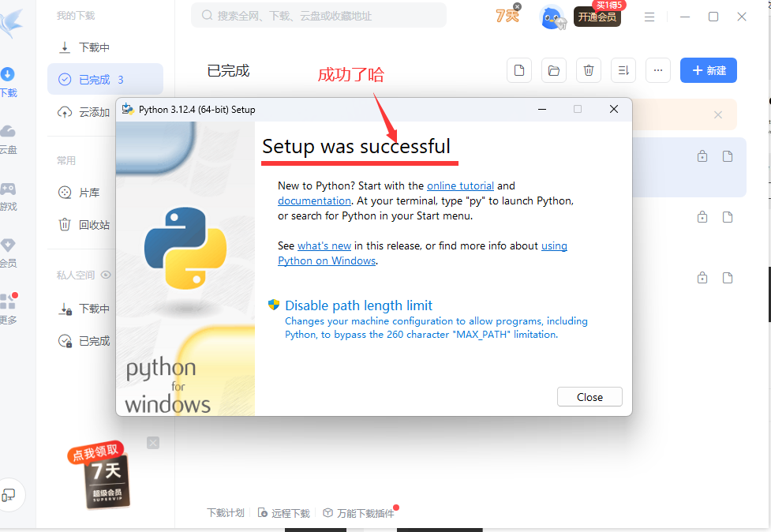Click the search box in download manager
This screenshot has width=771, height=532.
(x=319, y=16)
